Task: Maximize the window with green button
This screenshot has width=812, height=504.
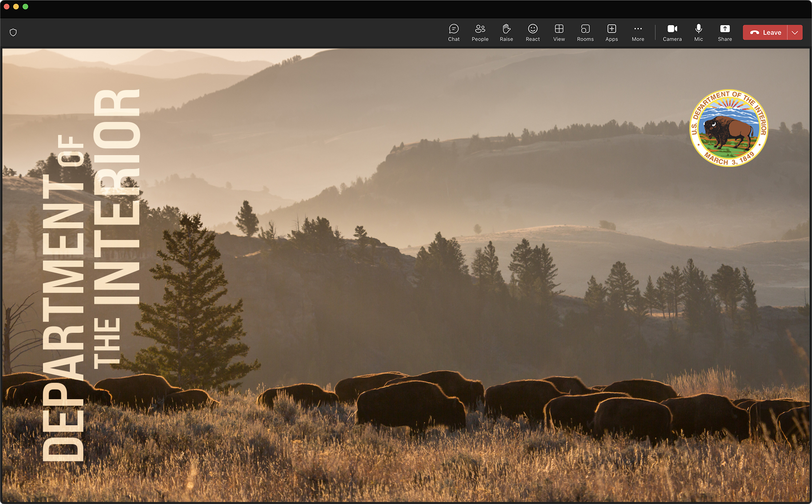Action: (25, 7)
